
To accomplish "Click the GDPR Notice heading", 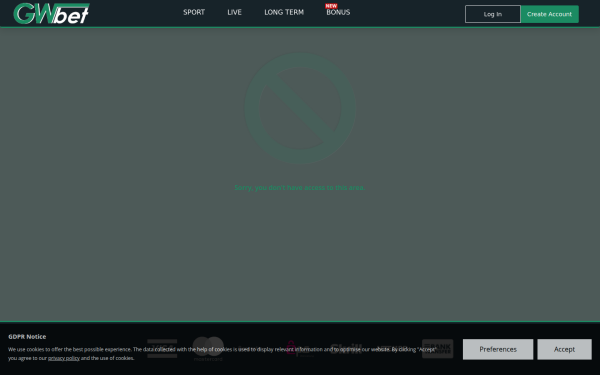I will coord(27,337).
